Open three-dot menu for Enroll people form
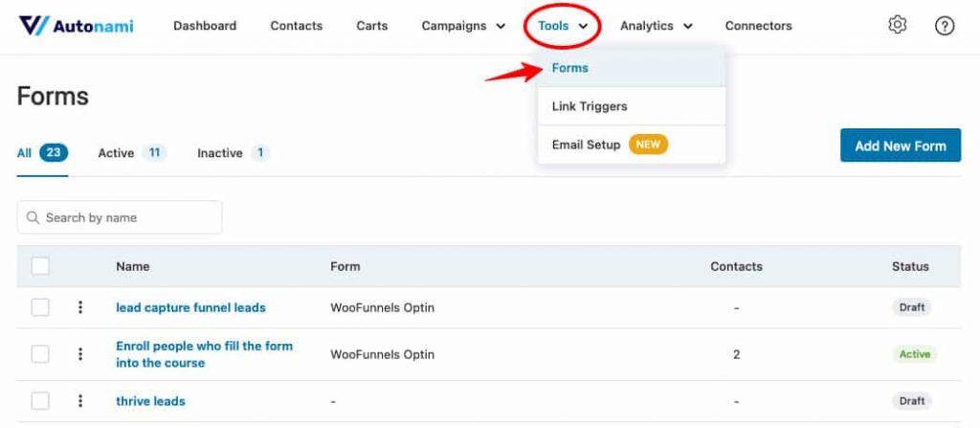Screen dimensions: 980x428 (80, 354)
